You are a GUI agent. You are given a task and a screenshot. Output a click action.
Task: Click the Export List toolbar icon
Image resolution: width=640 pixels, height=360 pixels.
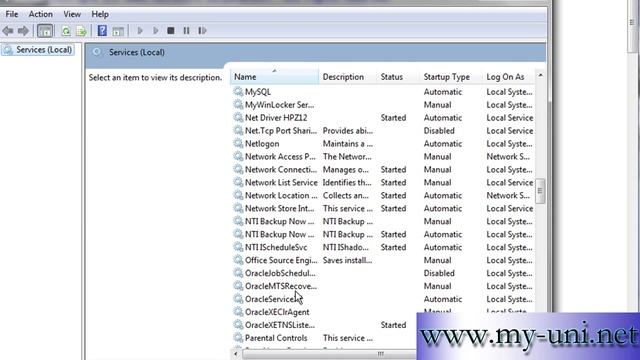point(81,31)
